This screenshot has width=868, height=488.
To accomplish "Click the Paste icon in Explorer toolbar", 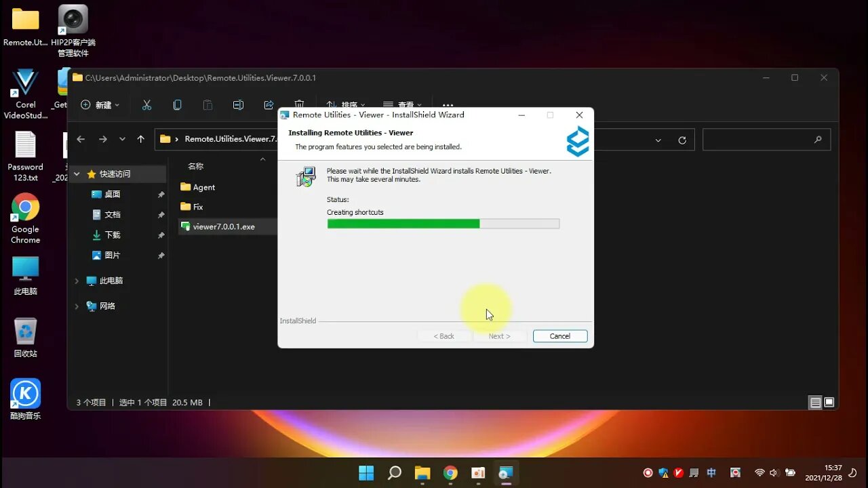I will coord(208,105).
